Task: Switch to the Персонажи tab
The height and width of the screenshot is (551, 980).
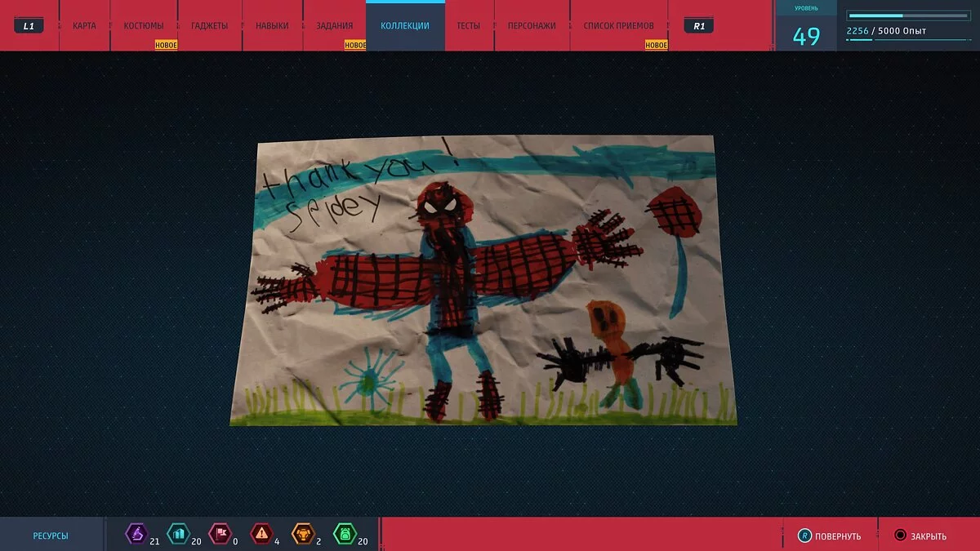Action: pos(532,26)
